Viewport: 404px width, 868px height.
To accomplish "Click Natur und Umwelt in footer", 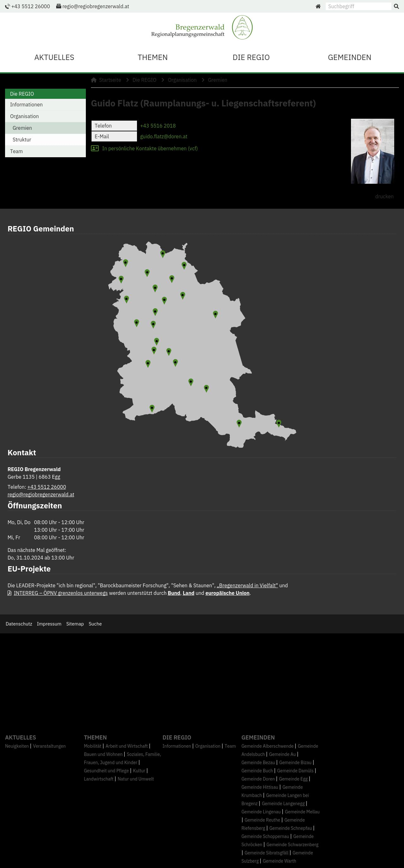I will (135, 779).
